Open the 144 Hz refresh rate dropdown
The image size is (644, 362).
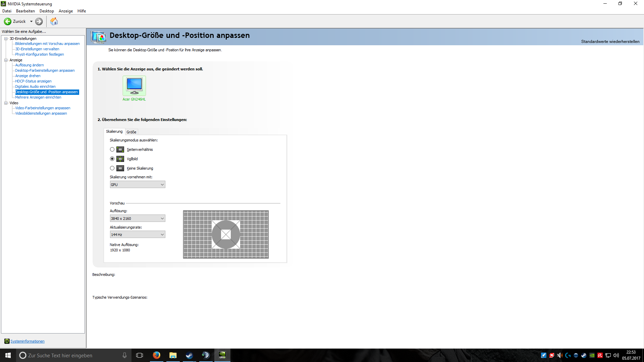(138, 235)
